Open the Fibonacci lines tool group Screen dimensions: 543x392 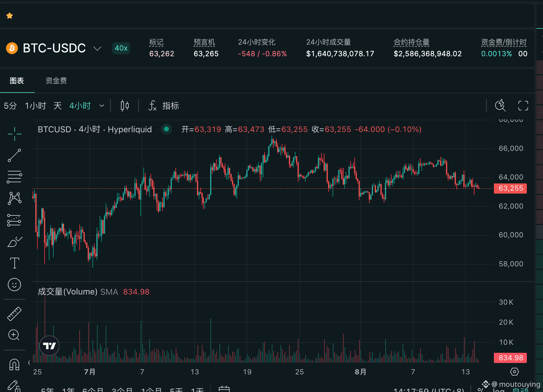pyautogui.click(x=14, y=177)
